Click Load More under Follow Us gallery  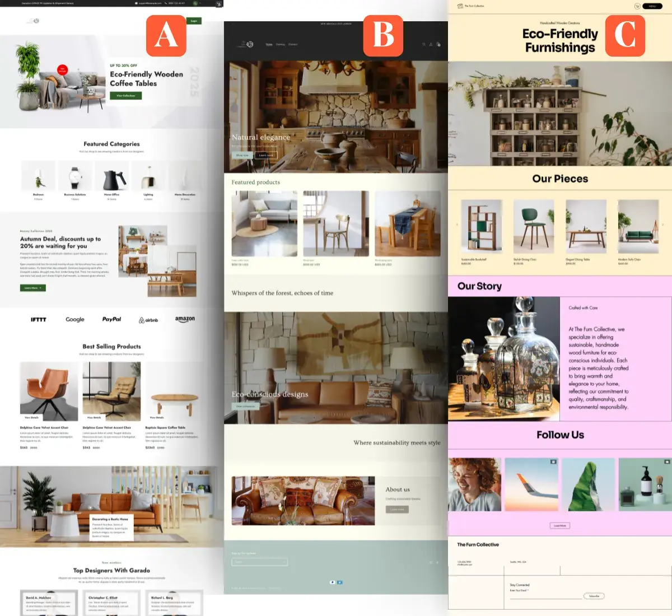(560, 526)
